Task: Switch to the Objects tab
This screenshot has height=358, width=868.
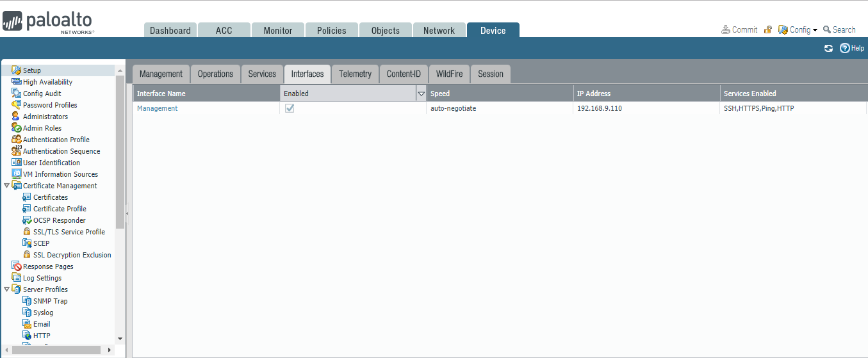Action: click(386, 30)
